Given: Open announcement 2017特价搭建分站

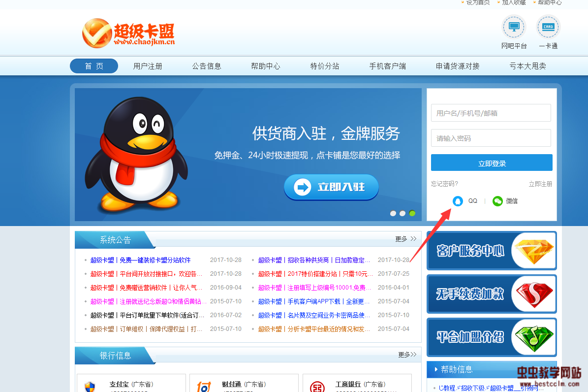Looking at the screenshot, I should coord(315,274).
